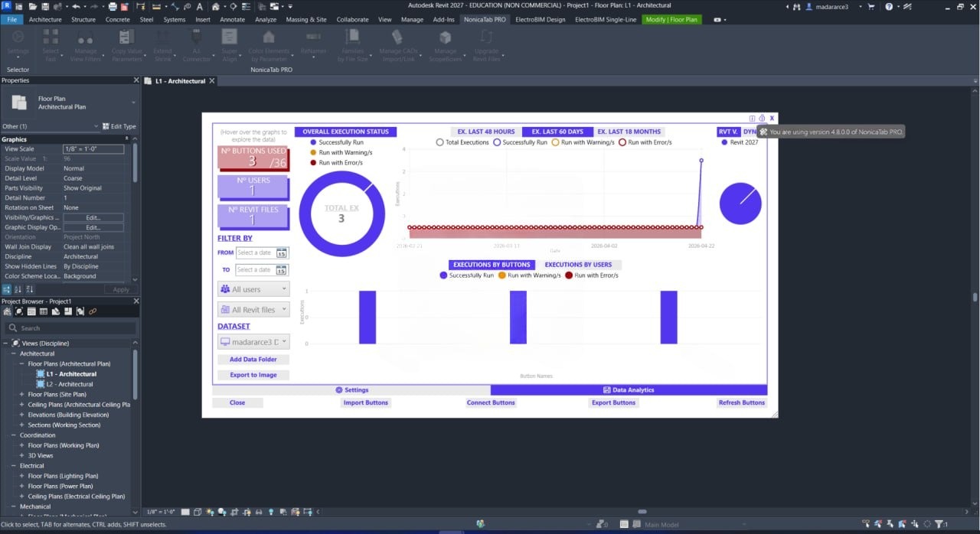Click Upgrade Revit Files ribbon tool
Screen dimensions: 980x534
[x=486, y=46]
